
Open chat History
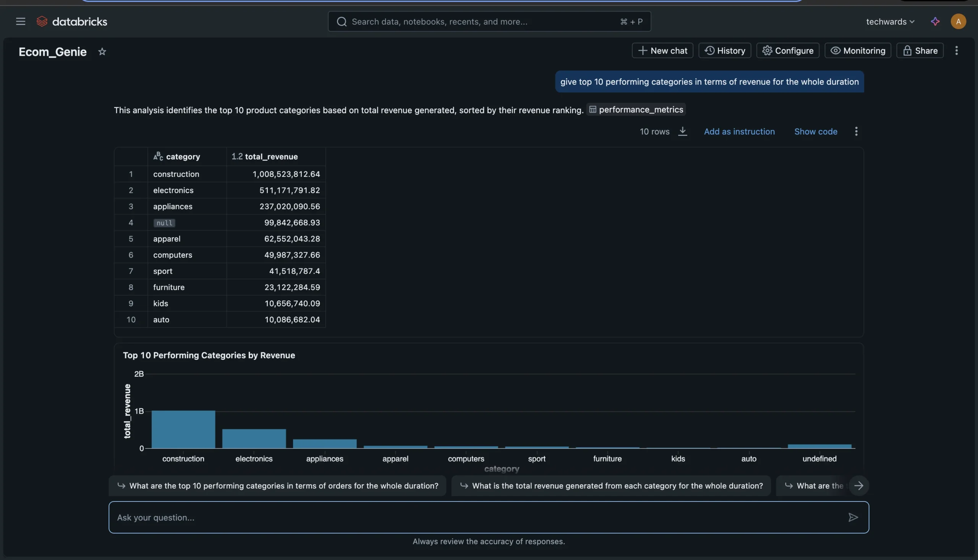pos(725,51)
